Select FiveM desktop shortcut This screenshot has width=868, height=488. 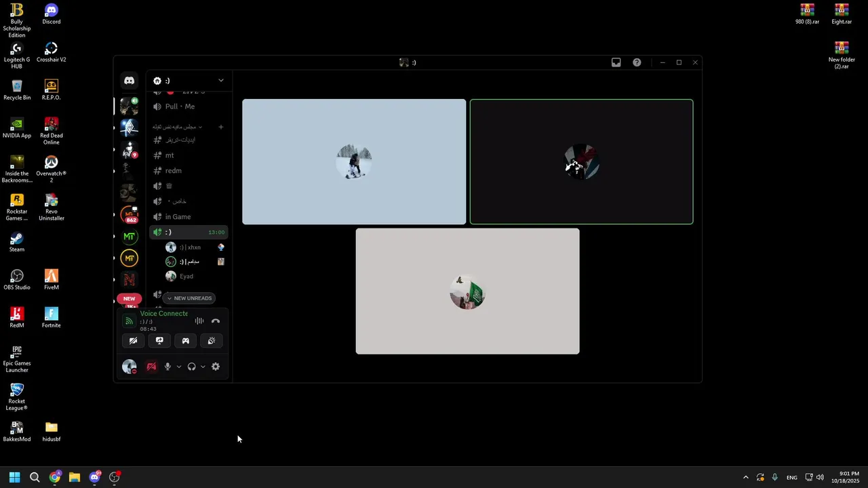[52, 280]
